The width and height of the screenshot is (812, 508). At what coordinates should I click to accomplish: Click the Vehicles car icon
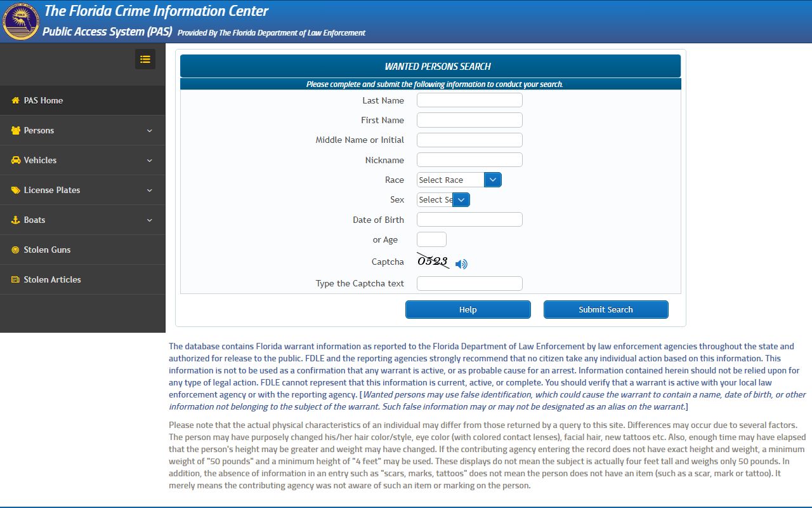coord(16,160)
